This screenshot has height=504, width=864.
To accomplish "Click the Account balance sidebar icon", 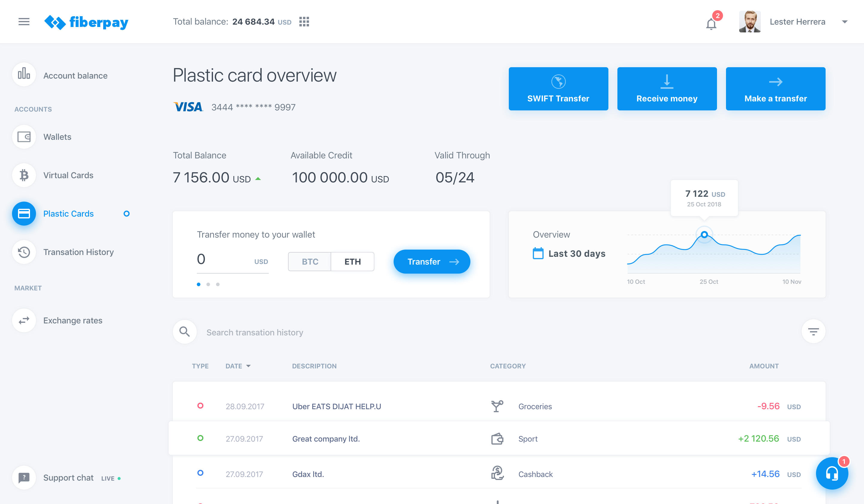I will click(x=24, y=75).
